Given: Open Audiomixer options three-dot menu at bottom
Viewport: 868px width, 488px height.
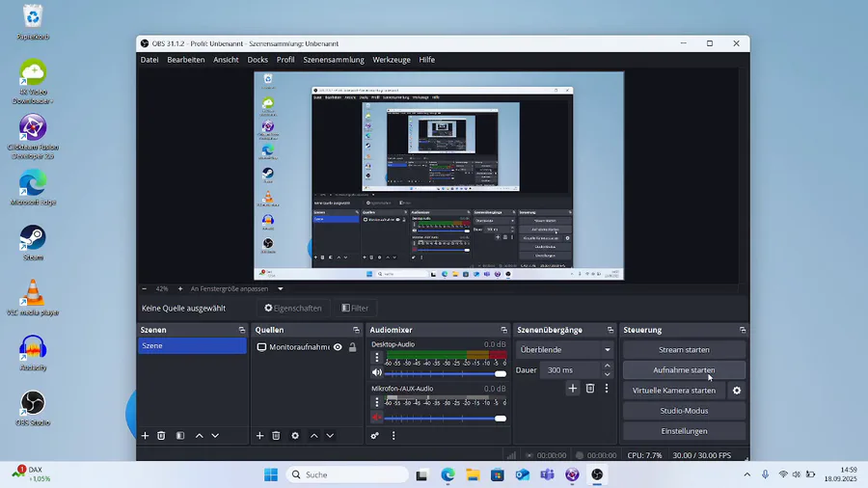Looking at the screenshot, I should [393, 436].
